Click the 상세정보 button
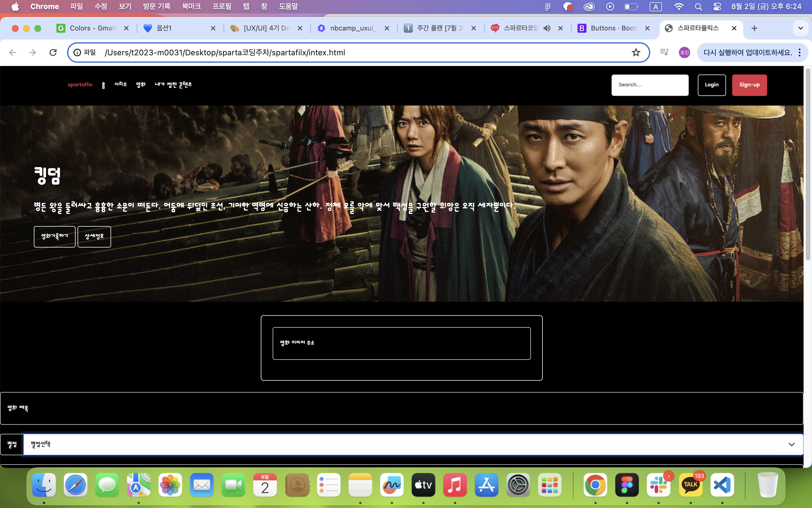The height and width of the screenshot is (508, 812). pyautogui.click(x=94, y=237)
